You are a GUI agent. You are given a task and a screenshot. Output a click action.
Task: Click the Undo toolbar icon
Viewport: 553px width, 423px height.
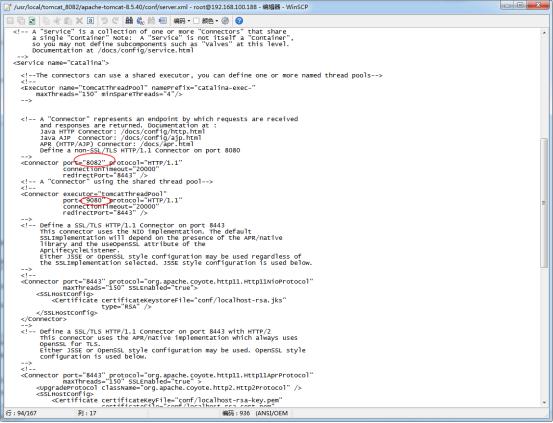click(104, 21)
